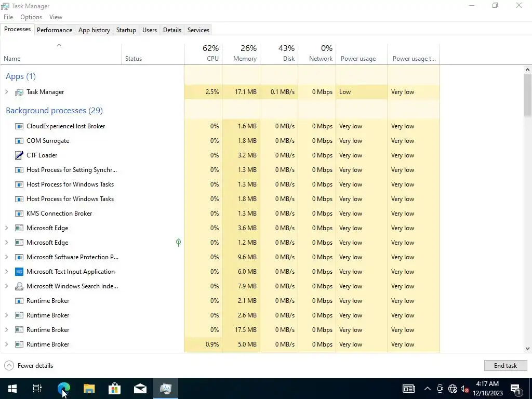Switch to the Details tab

click(x=172, y=30)
